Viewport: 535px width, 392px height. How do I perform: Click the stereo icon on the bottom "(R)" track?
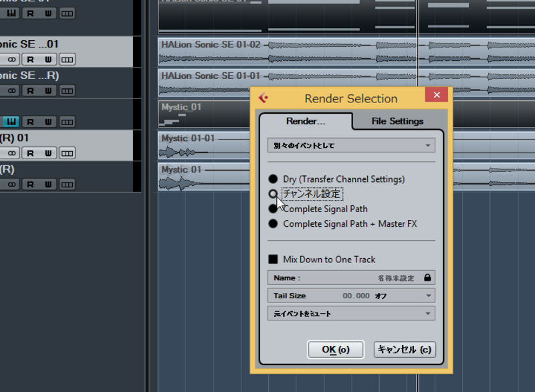pyautogui.click(x=11, y=185)
